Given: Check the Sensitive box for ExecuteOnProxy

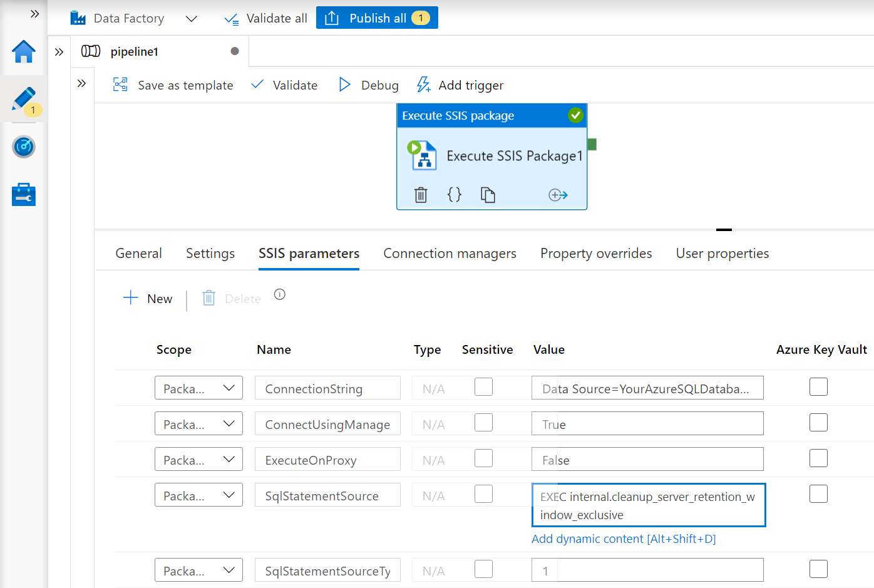Looking at the screenshot, I should click(x=483, y=458).
